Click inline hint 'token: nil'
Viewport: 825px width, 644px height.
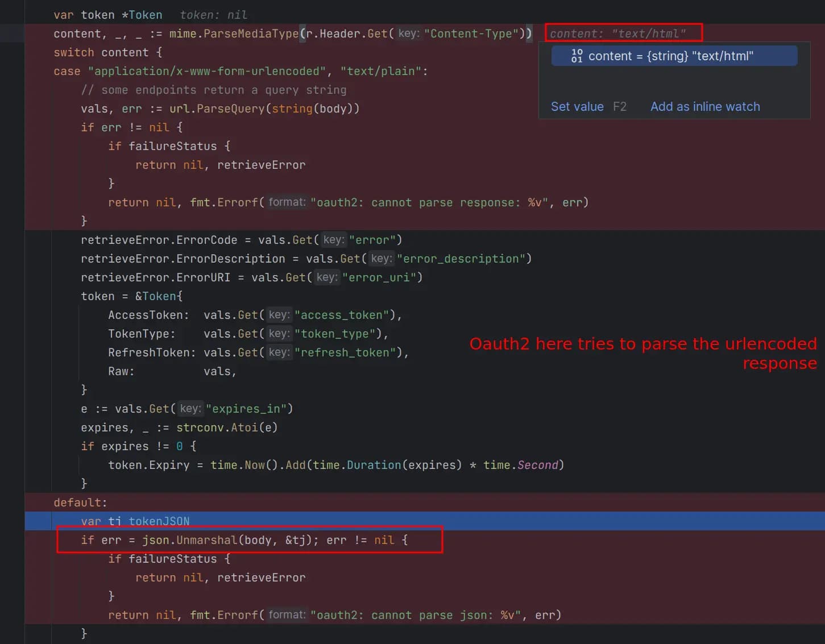point(214,15)
